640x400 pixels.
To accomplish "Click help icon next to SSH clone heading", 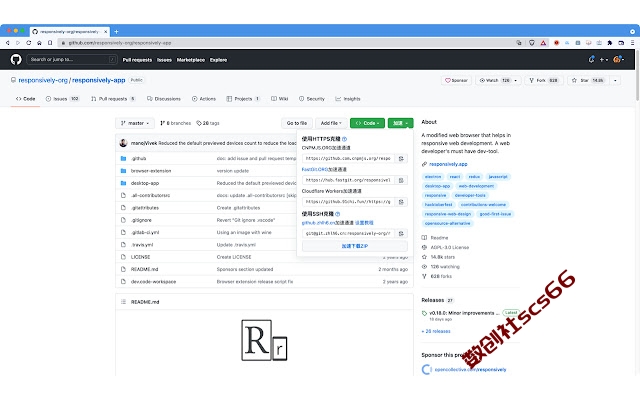I will coord(338,214).
